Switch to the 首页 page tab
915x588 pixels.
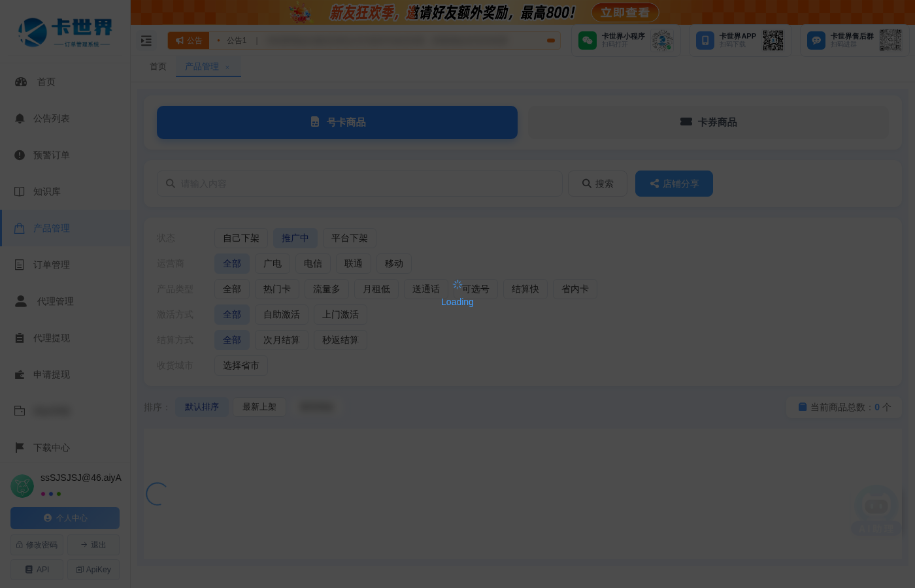(158, 67)
